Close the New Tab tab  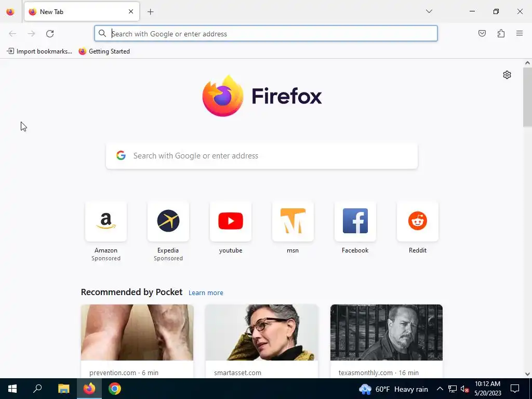131,11
